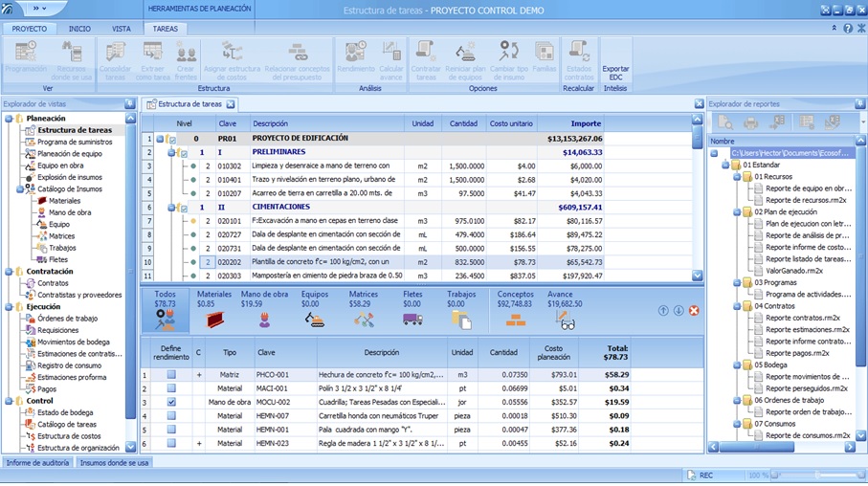This screenshot has width=868, height=486.
Task: Open Programa de suministros view
Action: 75,142
